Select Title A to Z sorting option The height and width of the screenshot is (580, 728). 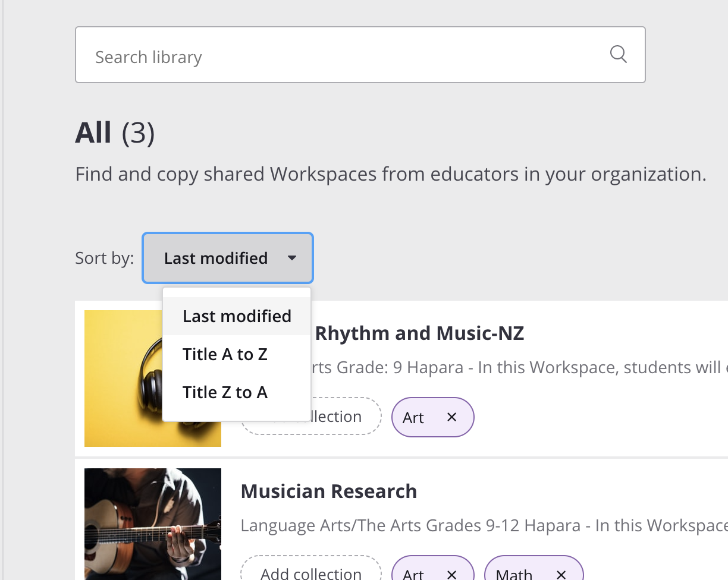coord(225,354)
